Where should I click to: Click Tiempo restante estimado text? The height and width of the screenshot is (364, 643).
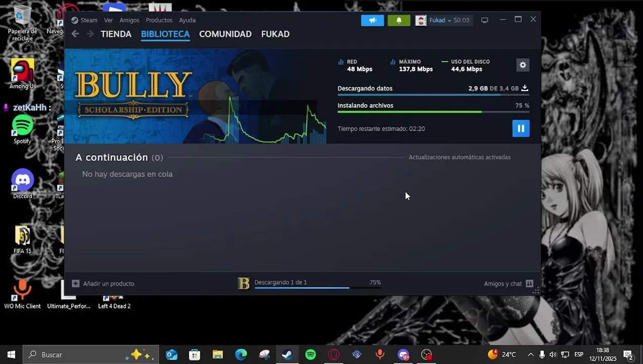[x=381, y=129]
